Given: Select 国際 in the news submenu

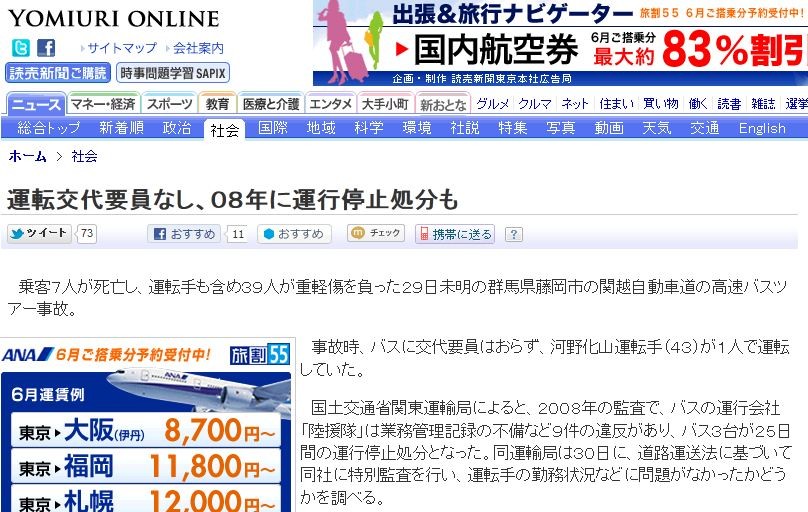Looking at the screenshot, I should [x=273, y=128].
